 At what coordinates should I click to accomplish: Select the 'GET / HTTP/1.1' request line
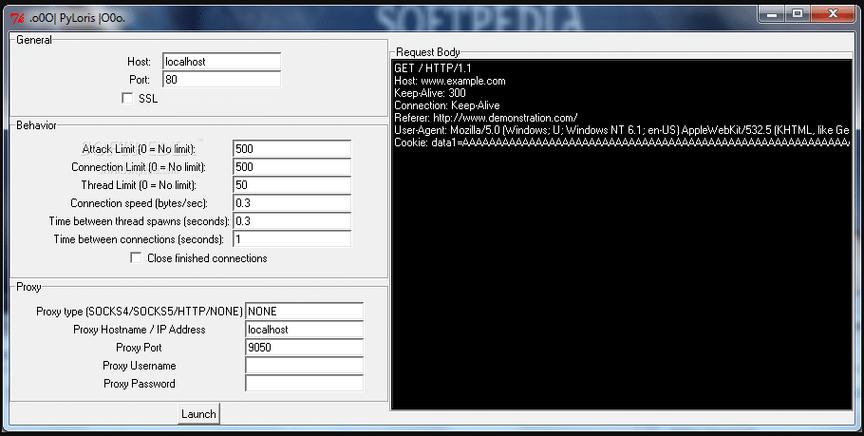tap(433, 68)
